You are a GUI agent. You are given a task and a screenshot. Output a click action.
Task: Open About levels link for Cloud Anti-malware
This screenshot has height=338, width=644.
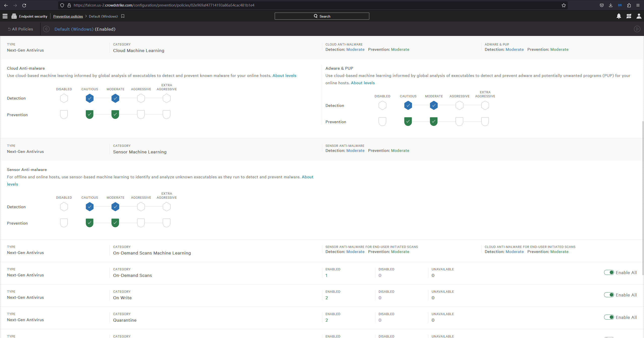click(284, 76)
